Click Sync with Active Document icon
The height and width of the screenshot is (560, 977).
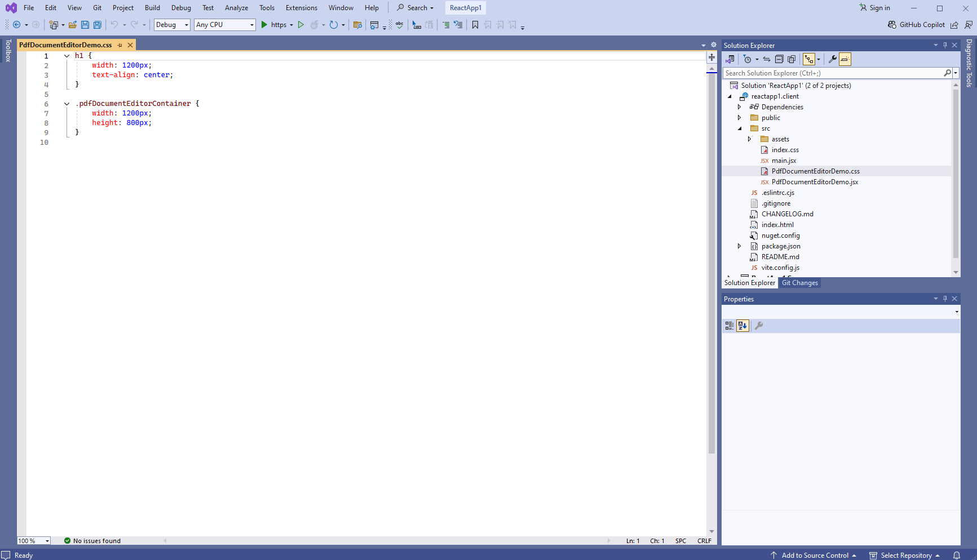pyautogui.click(x=767, y=59)
